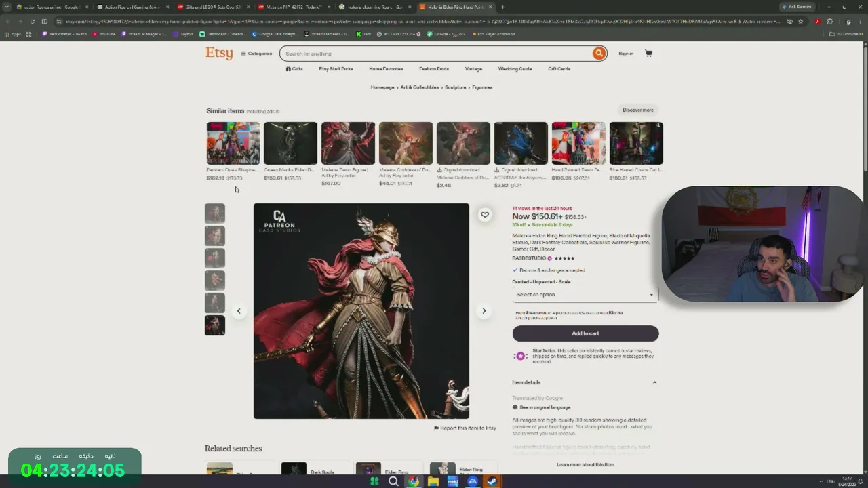Open the Blue Haired similar item thumbnail

point(636,143)
